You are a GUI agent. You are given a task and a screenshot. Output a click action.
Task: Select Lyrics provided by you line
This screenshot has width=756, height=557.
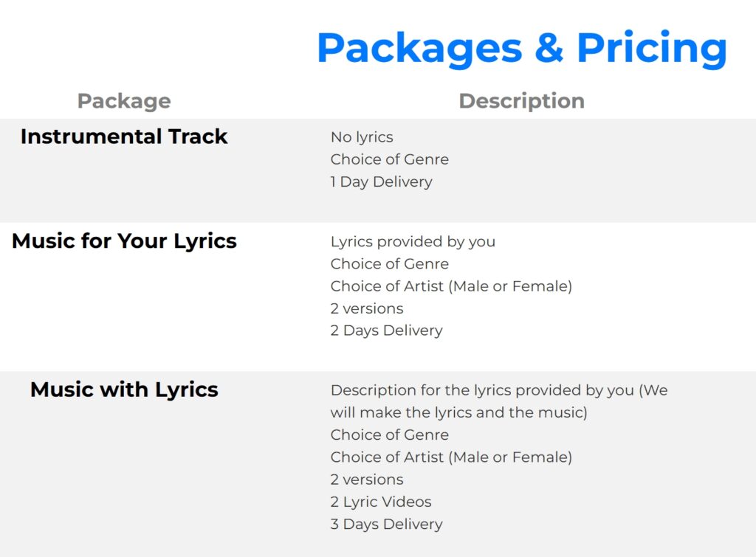[x=413, y=242]
